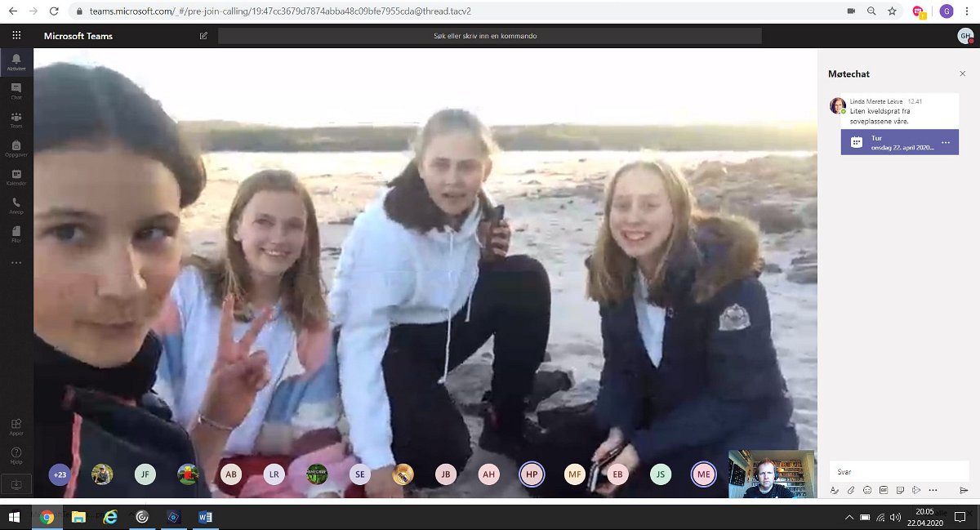Open the Tur meeting card
This screenshot has height=530, width=980.
(x=894, y=143)
